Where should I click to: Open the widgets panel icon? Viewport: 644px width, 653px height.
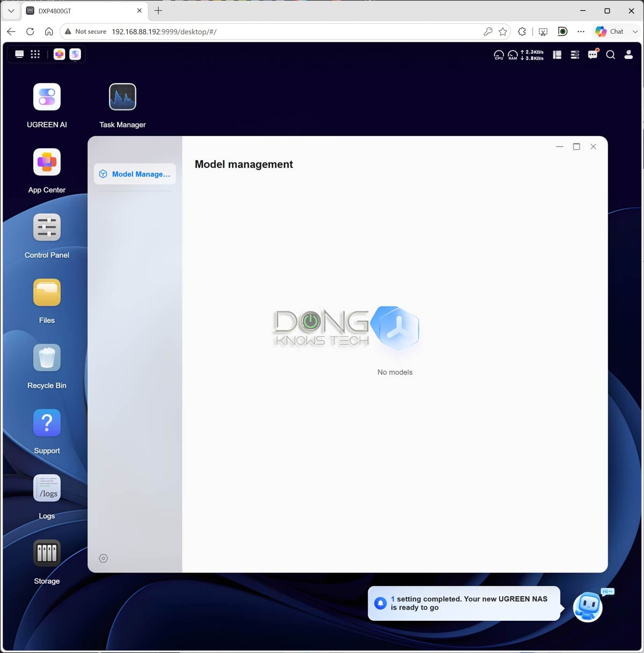point(557,55)
